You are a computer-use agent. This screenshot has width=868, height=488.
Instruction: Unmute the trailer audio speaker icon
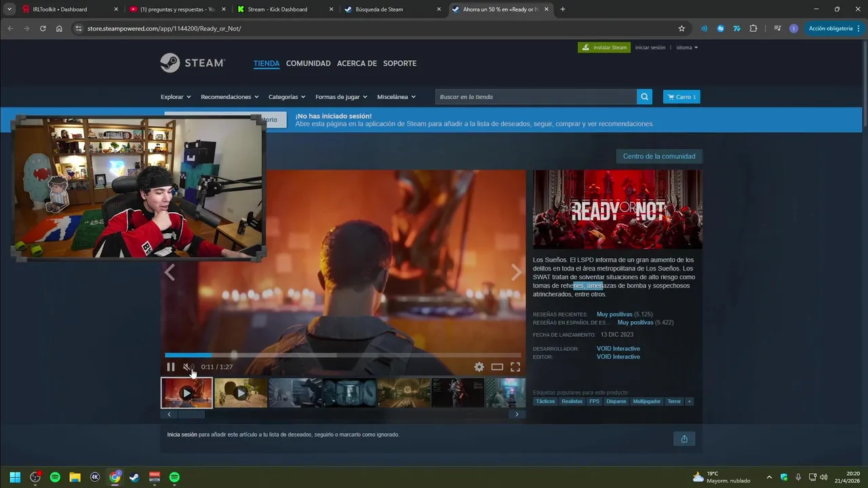pyautogui.click(x=187, y=367)
